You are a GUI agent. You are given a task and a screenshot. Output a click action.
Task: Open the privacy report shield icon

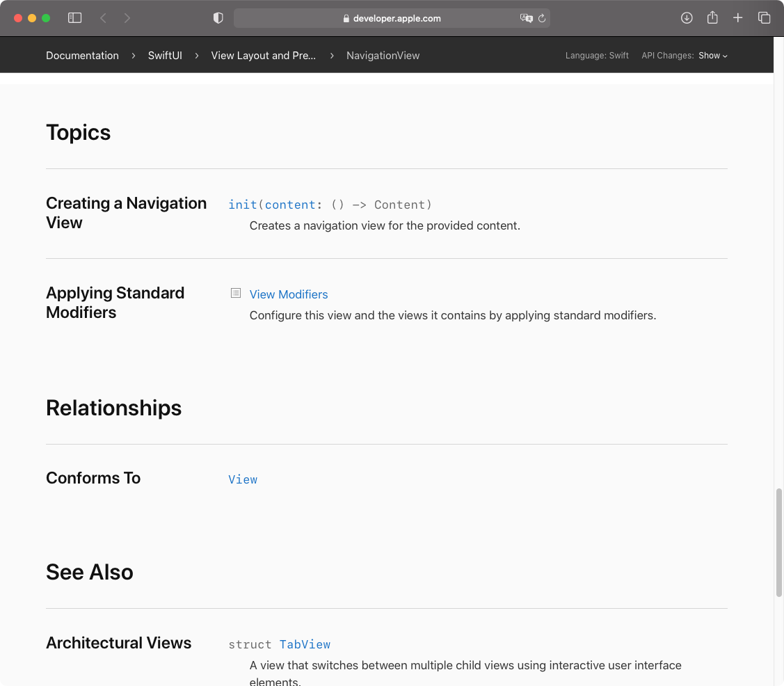point(218,18)
